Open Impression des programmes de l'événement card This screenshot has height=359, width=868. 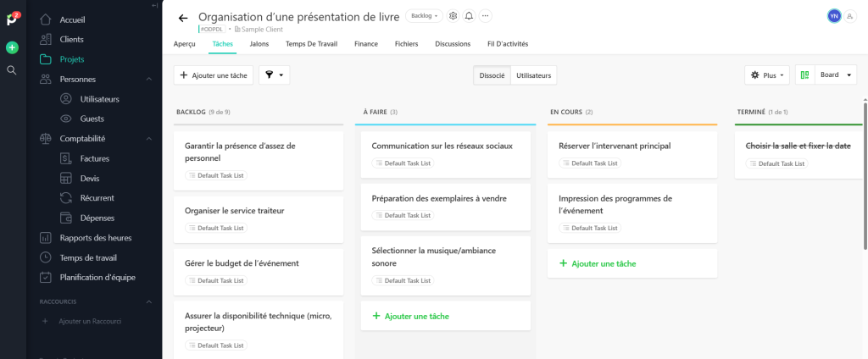point(632,213)
